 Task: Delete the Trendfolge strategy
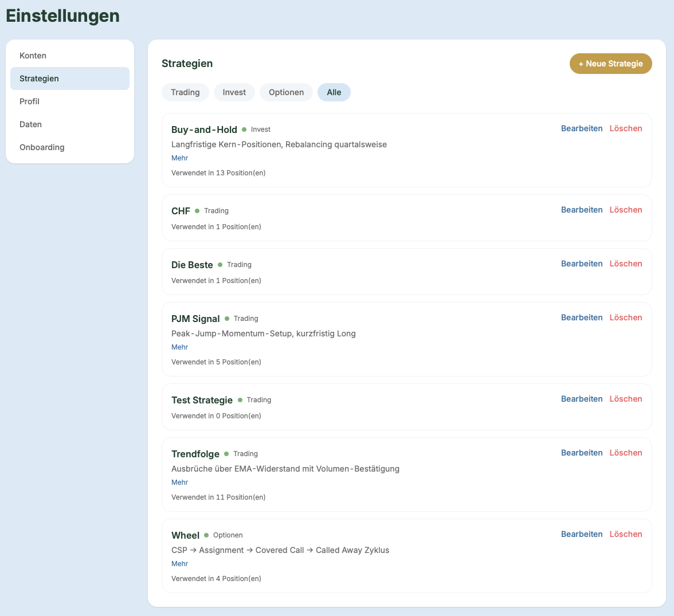click(626, 453)
